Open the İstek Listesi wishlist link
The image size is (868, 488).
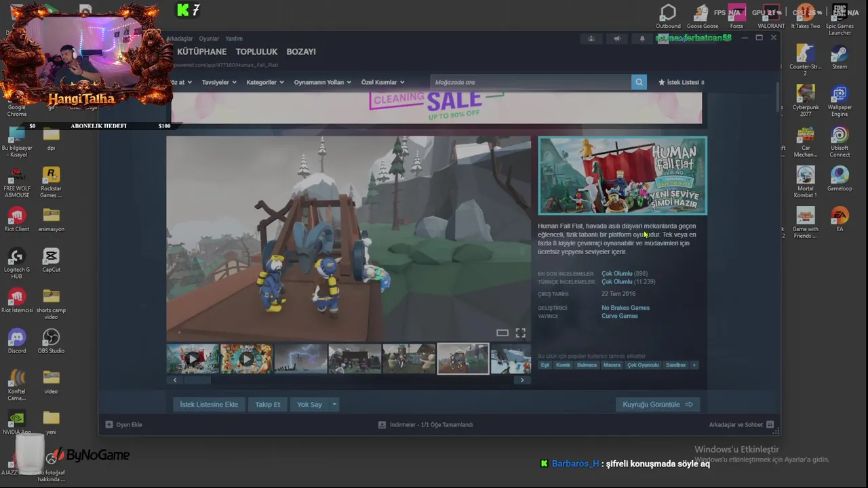coord(681,82)
